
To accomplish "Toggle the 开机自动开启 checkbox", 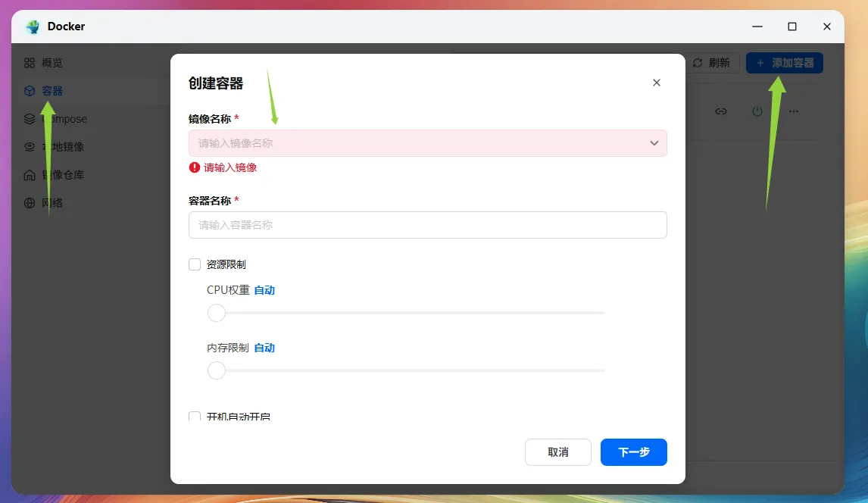I will (195, 417).
